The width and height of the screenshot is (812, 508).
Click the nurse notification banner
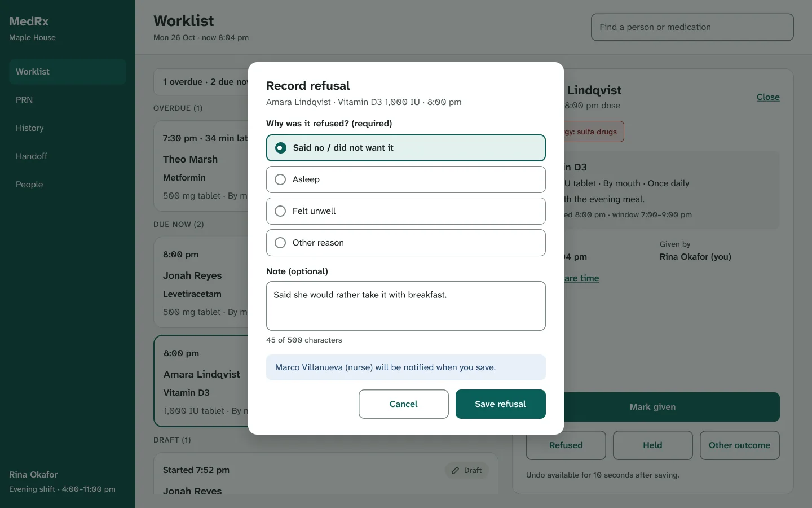(x=406, y=367)
